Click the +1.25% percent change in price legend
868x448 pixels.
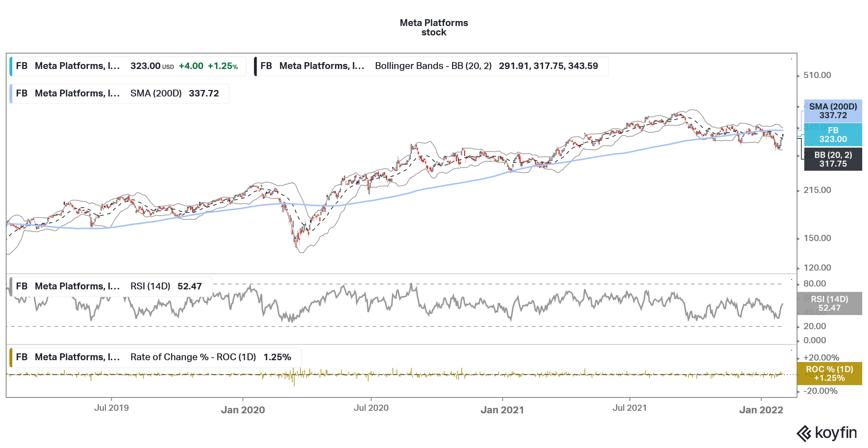pos(223,66)
